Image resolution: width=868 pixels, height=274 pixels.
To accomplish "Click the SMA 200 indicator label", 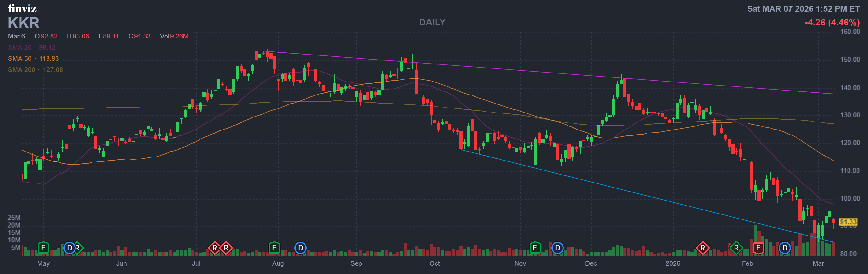I will (21, 70).
